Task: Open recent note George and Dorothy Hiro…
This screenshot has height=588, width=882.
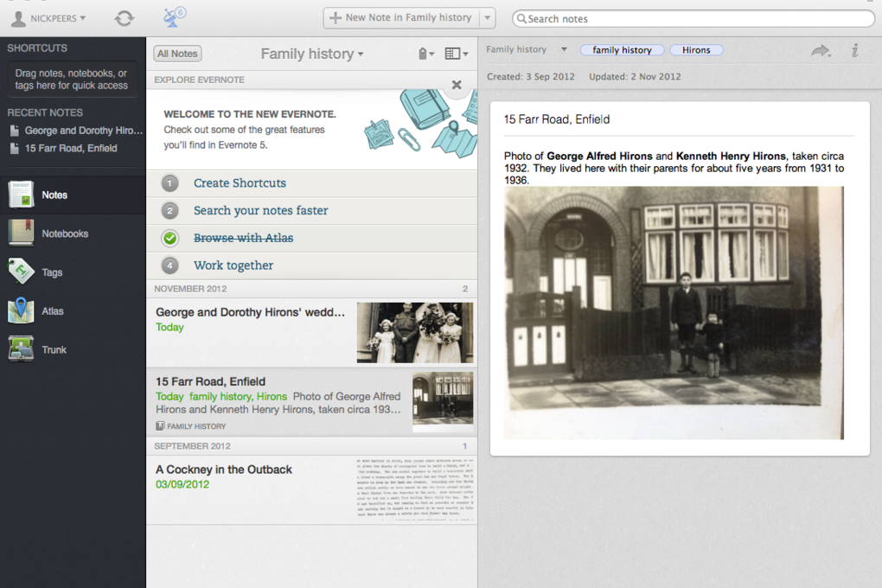Action: [x=83, y=131]
